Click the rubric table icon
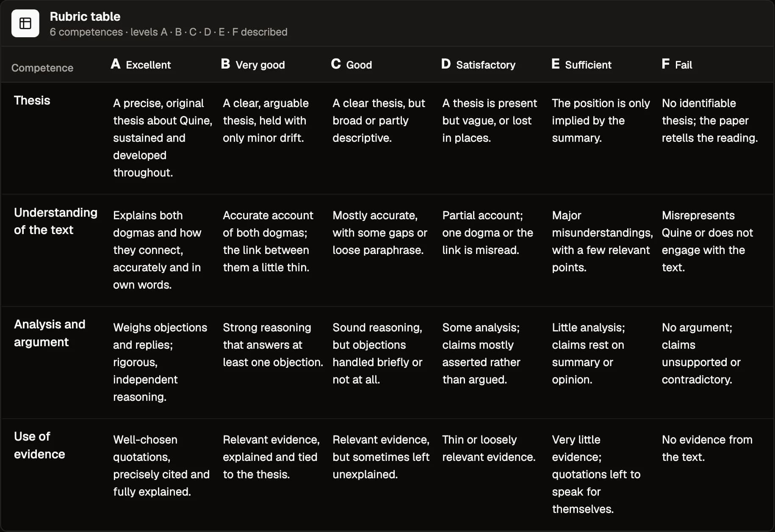The image size is (775, 532). point(25,23)
